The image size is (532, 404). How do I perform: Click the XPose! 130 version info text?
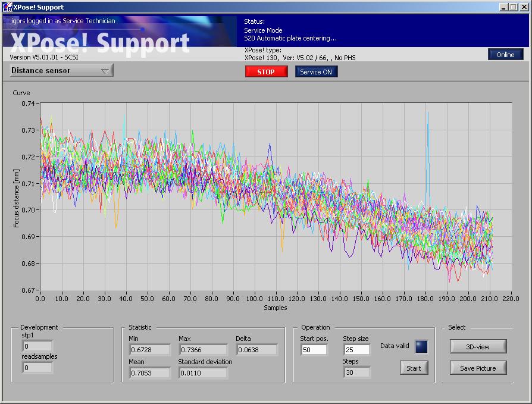300,58
